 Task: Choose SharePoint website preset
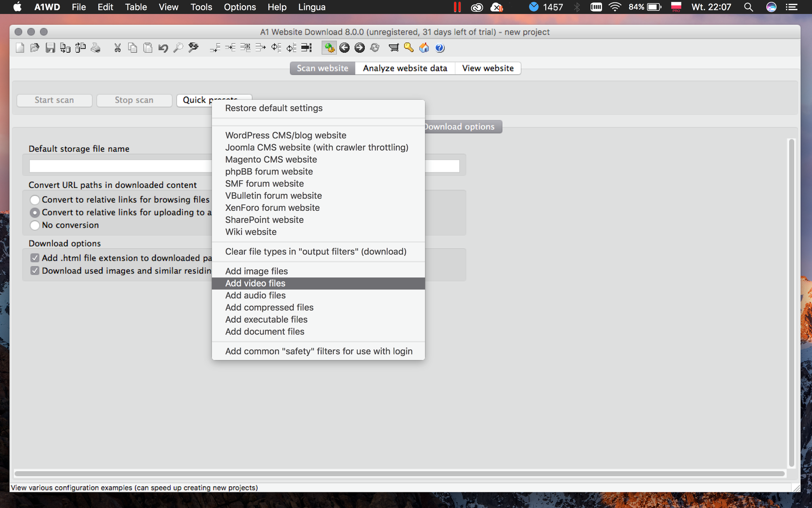[x=318, y=220]
